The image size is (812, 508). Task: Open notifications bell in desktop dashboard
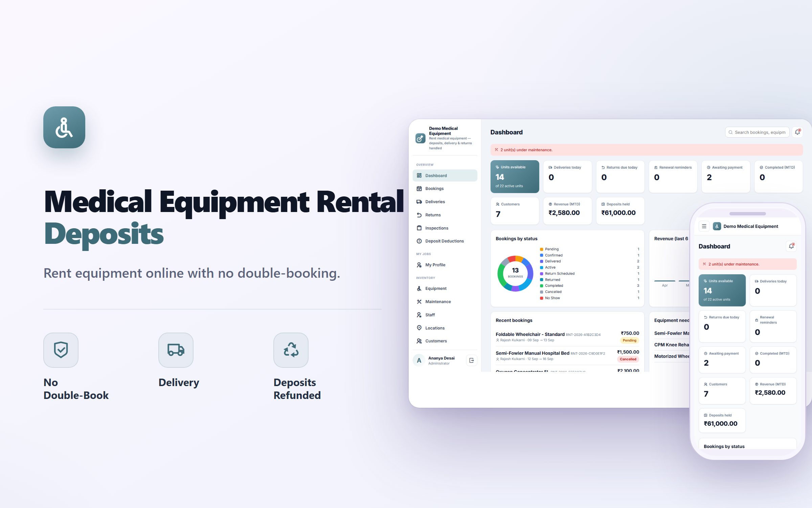(797, 132)
